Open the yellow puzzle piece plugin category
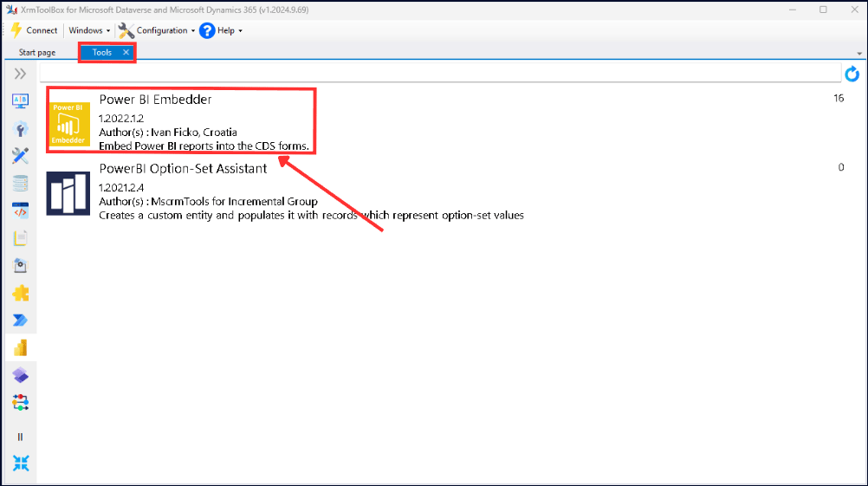The image size is (868, 486). click(21, 293)
